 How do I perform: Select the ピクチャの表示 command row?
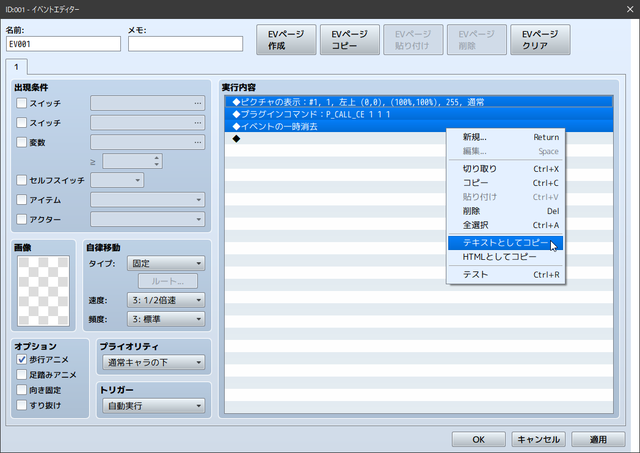click(419, 102)
